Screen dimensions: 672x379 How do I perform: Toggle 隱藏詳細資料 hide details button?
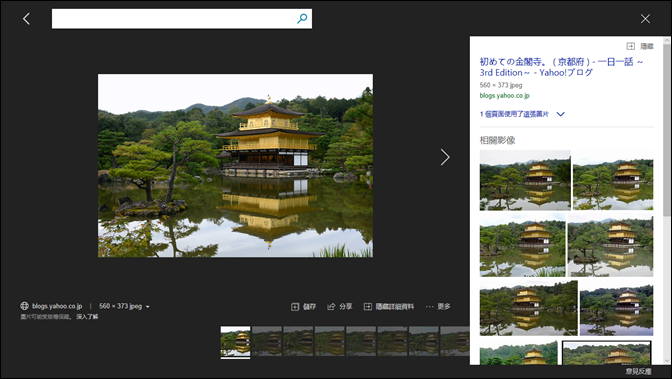tap(389, 307)
